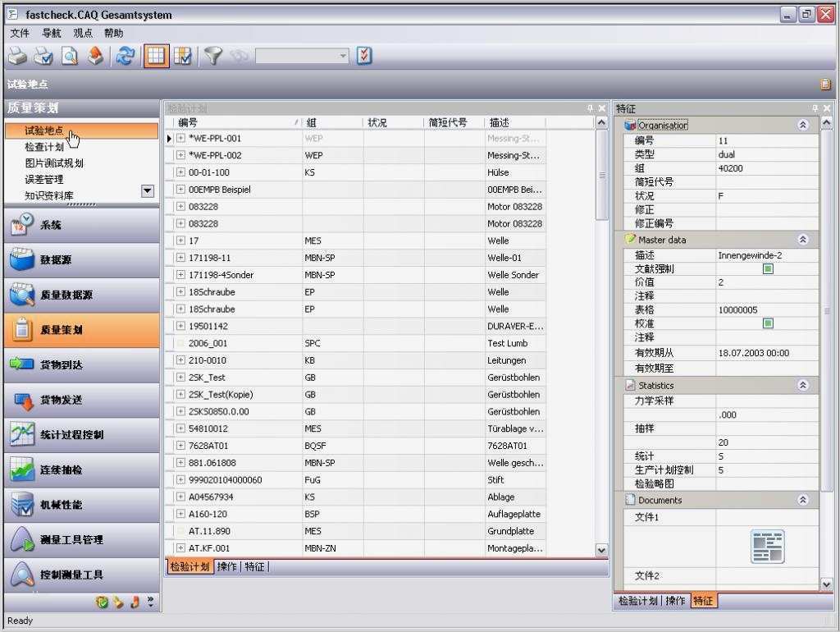Viewport: 840px width, 632px height.
Task: Toggle the 文献强制 checkbox
Action: 768,269
